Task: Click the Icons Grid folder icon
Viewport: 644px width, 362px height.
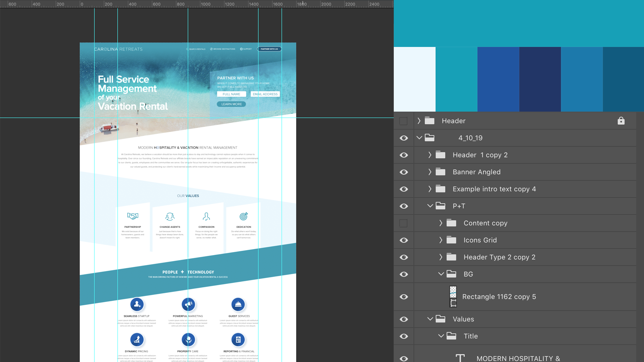Action: coord(451,240)
